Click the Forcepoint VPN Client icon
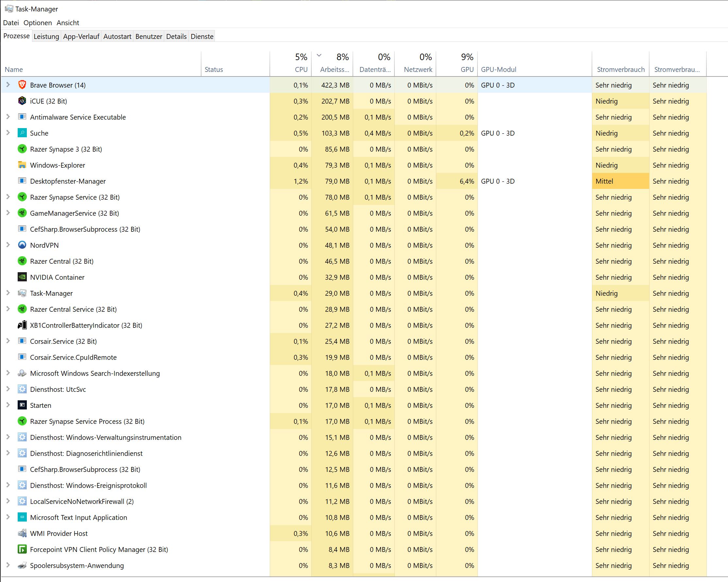The image size is (728, 582). pyautogui.click(x=22, y=549)
